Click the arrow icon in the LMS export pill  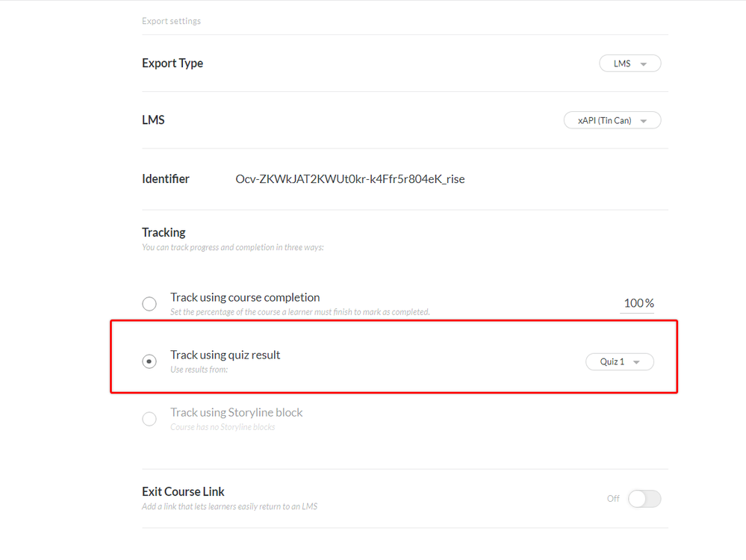tap(644, 64)
